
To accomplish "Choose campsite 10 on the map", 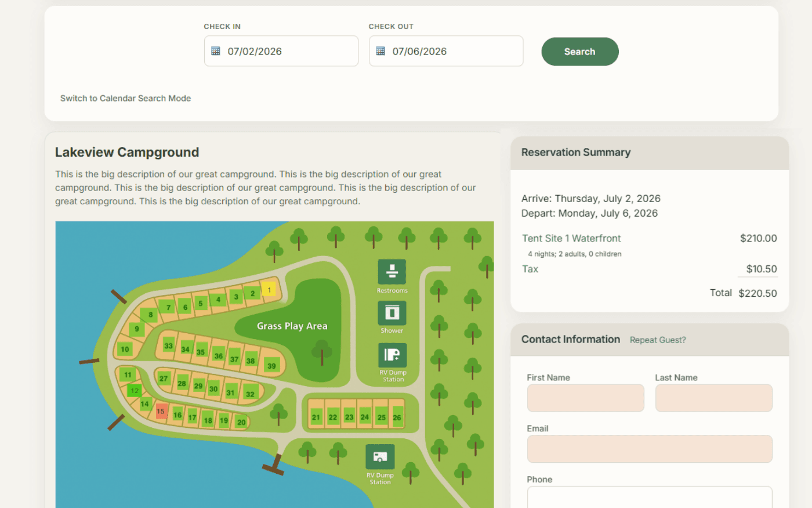I will pyautogui.click(x=125, y=349).
